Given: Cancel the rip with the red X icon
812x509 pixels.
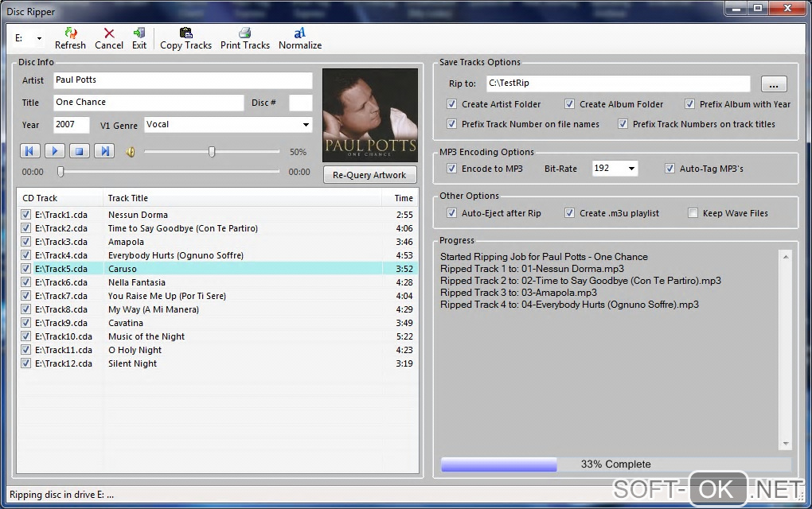Looking at the screenshot, I should tap(109, 33).
